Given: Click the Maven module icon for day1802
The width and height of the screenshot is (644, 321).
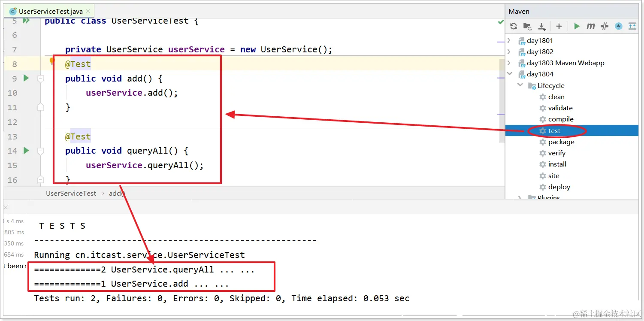Looking at the screenshot, I should click(x=522, y=52).
